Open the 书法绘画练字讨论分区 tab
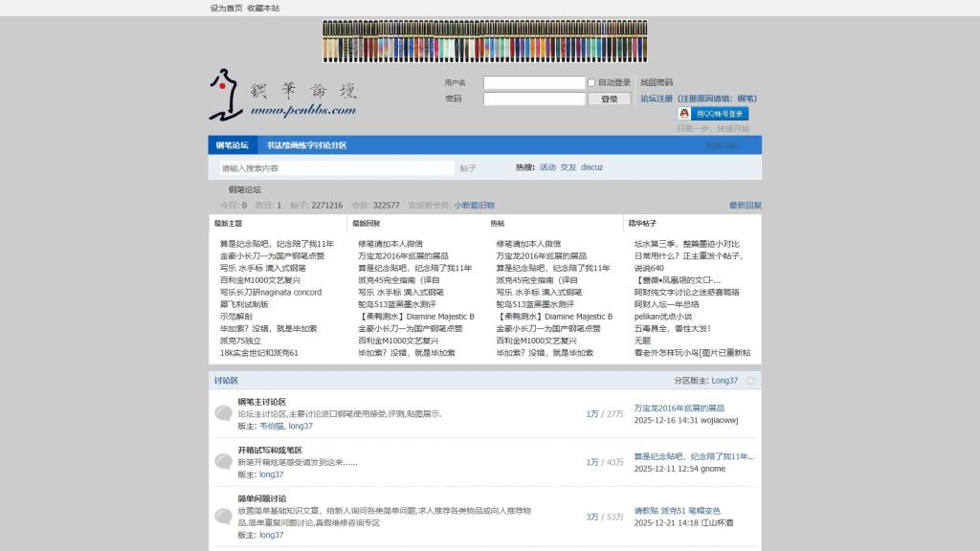The image size is (980, 551). [x=306, y=145]
